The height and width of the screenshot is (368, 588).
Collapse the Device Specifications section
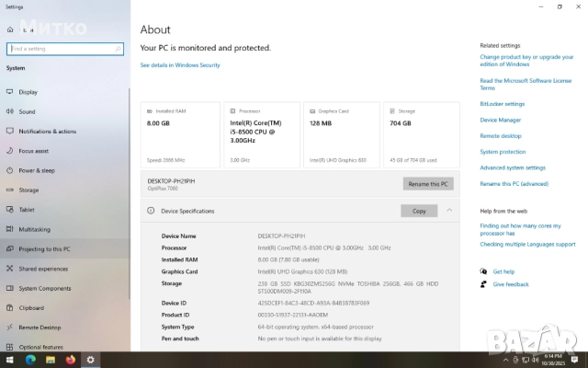(449, 211)
